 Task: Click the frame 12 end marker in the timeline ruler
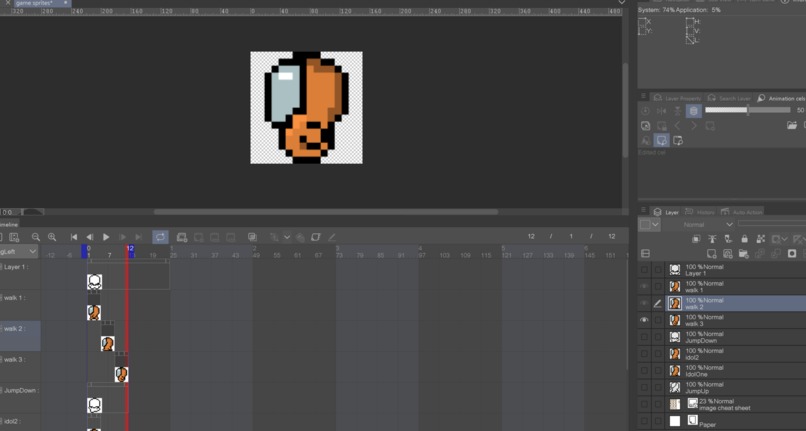pos(130,251)
